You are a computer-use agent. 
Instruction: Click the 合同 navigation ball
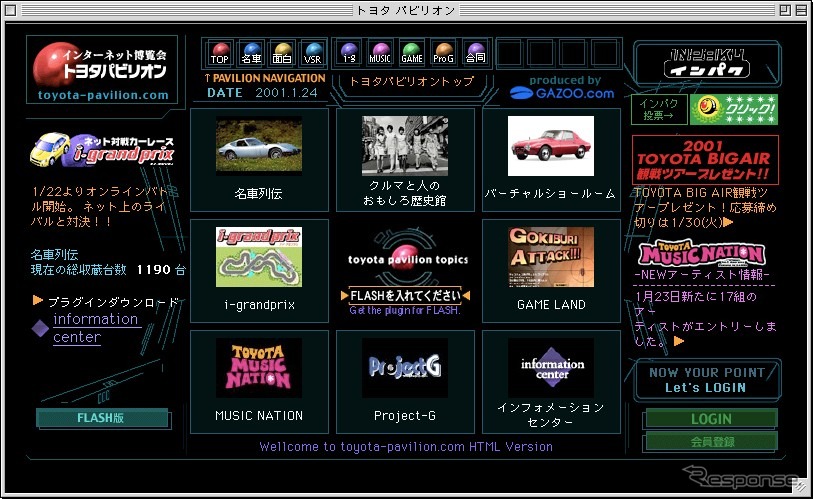click(475, 53)
